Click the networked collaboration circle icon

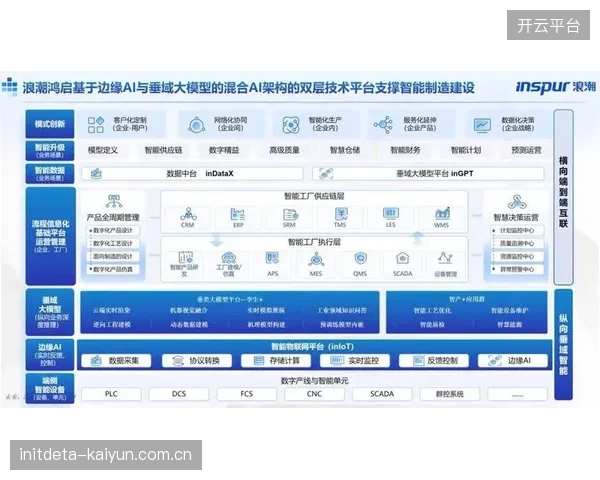pyautogui.click(x=196, y=124)
